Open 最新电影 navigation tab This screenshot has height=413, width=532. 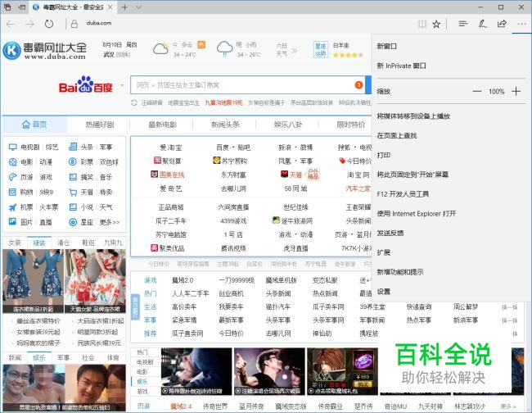[163, 125]
